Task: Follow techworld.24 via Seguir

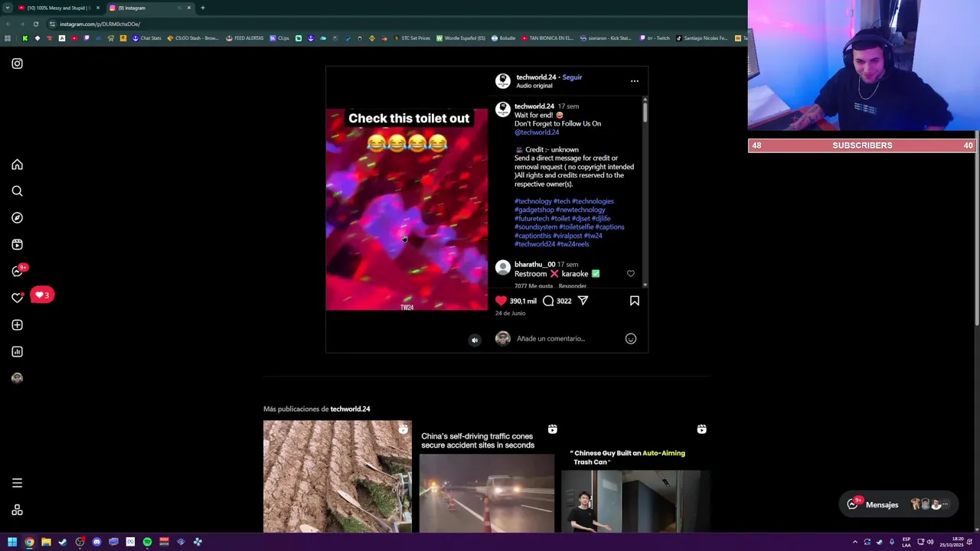Action: [572, 77]
